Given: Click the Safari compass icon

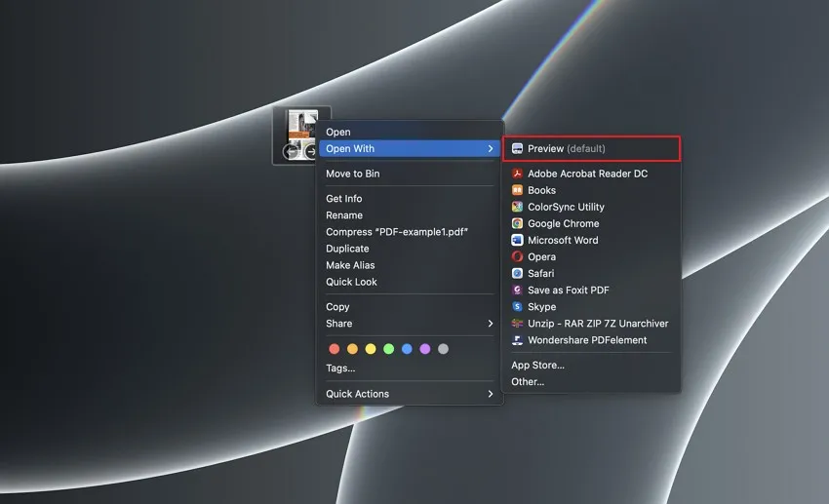Looking at the screenshot, I should click(517, 273).
